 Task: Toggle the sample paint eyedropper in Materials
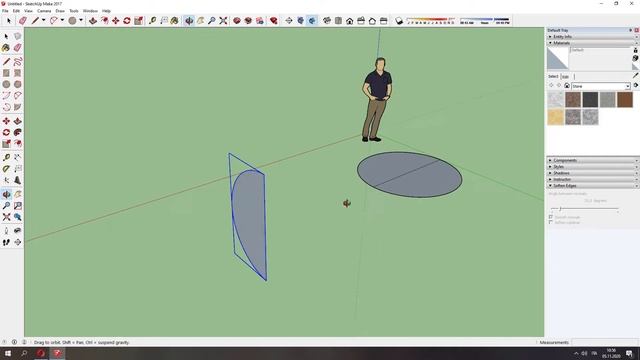click(635, 76)
